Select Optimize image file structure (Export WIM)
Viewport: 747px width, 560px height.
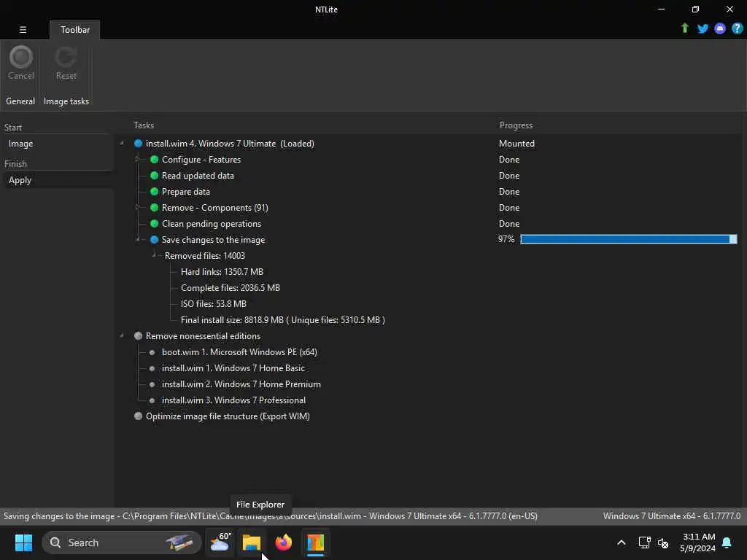[x=228, y=416]
